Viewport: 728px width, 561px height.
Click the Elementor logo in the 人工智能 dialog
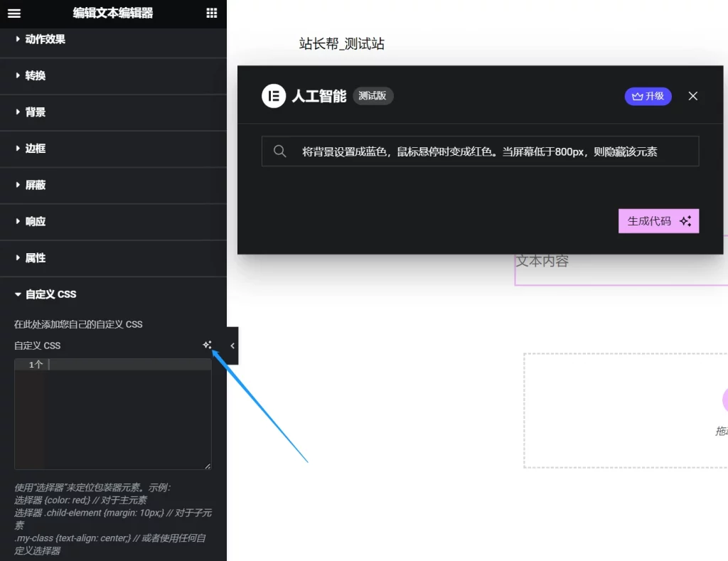pyautogui.click(x=274, y=96)
